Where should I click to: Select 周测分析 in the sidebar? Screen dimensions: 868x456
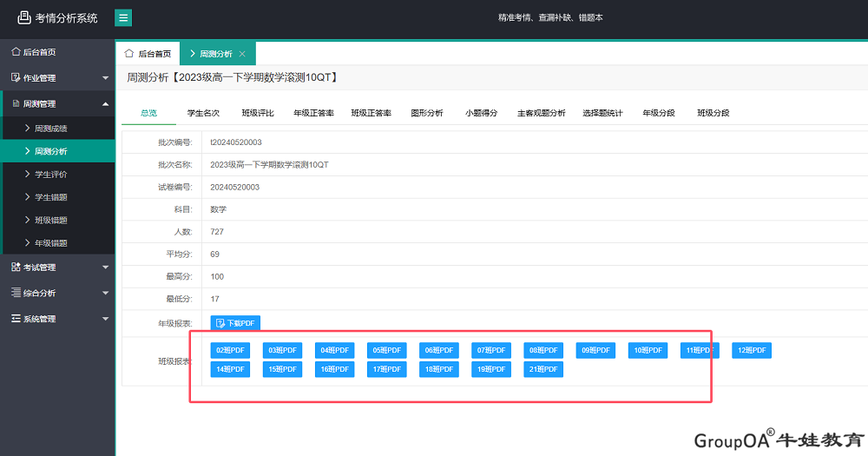tap(58, 151)
